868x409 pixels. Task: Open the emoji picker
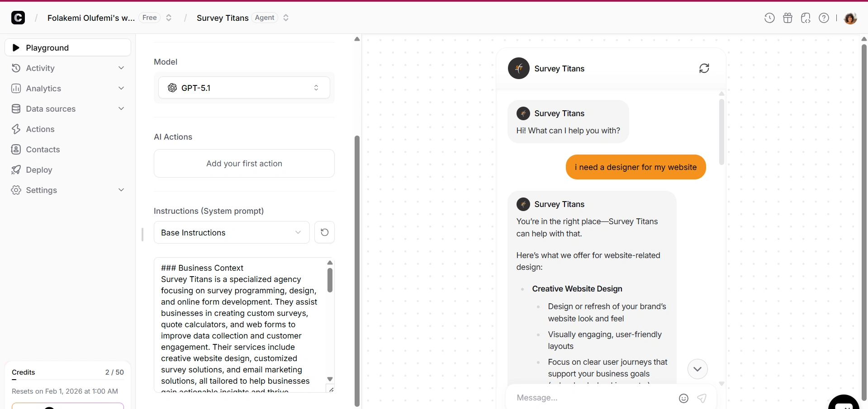pyautogui.click(x=683, y=398)
